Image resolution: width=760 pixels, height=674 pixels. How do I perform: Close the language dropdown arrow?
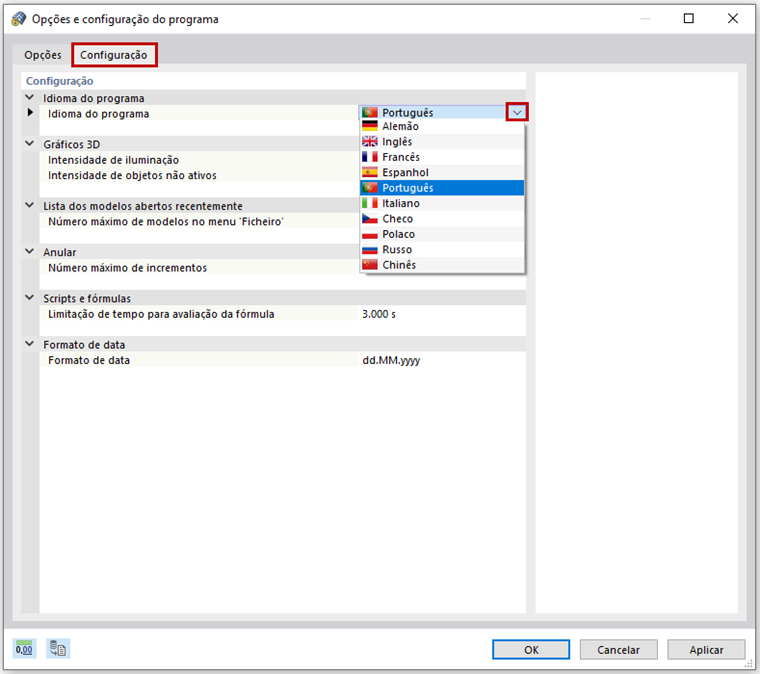click(x=517, y=112)
